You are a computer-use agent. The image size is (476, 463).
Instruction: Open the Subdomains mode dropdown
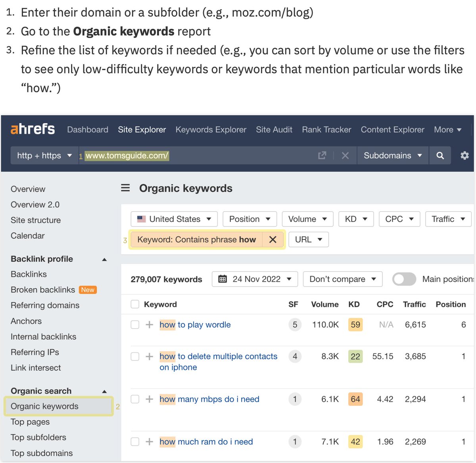coord(393,155)
